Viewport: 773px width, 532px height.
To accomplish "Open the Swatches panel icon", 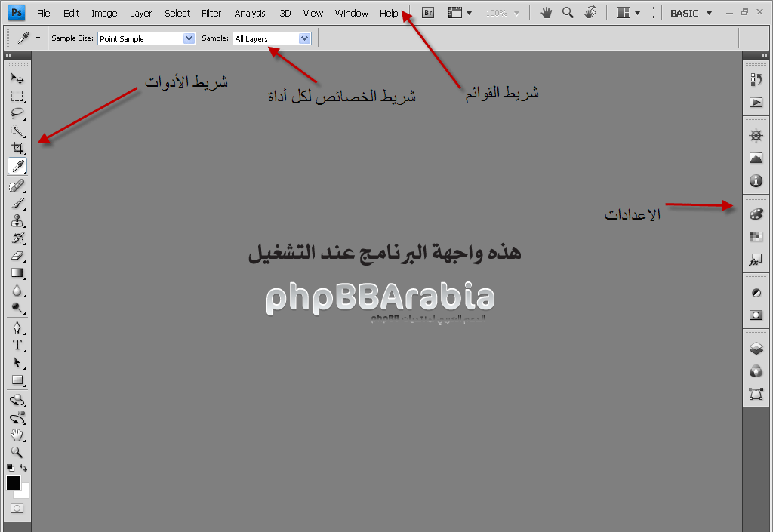I will [756, 237].
